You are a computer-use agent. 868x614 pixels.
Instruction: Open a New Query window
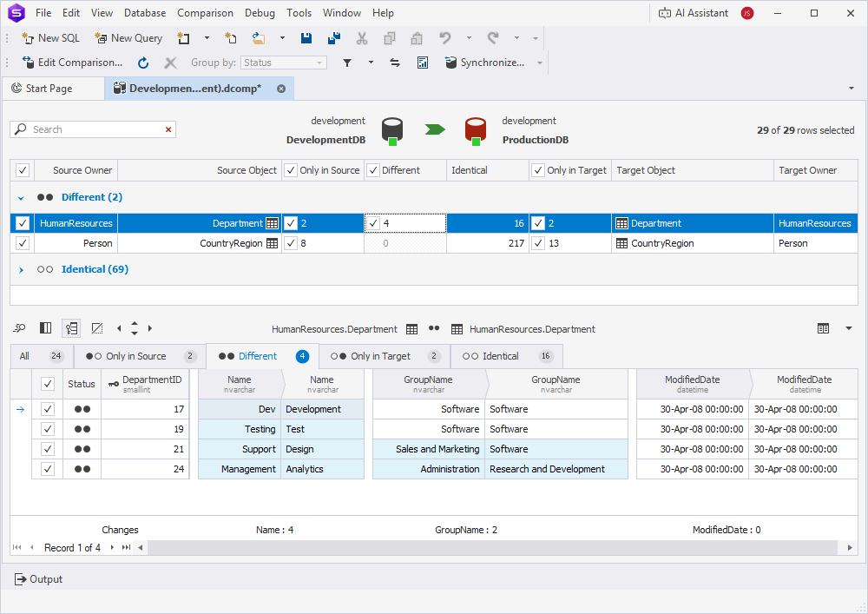point(128,38)
